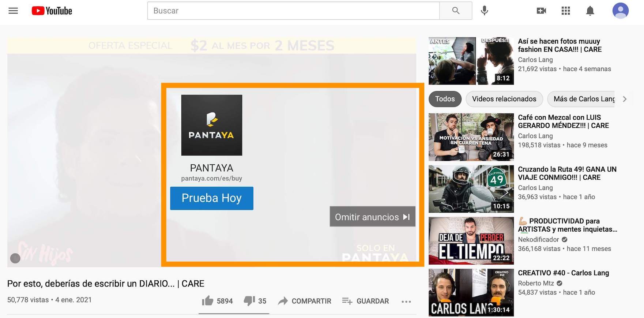Dislike the video via thumbs down
The height and width of the screenshot is (318, 644).
click(x=249, y=301)
